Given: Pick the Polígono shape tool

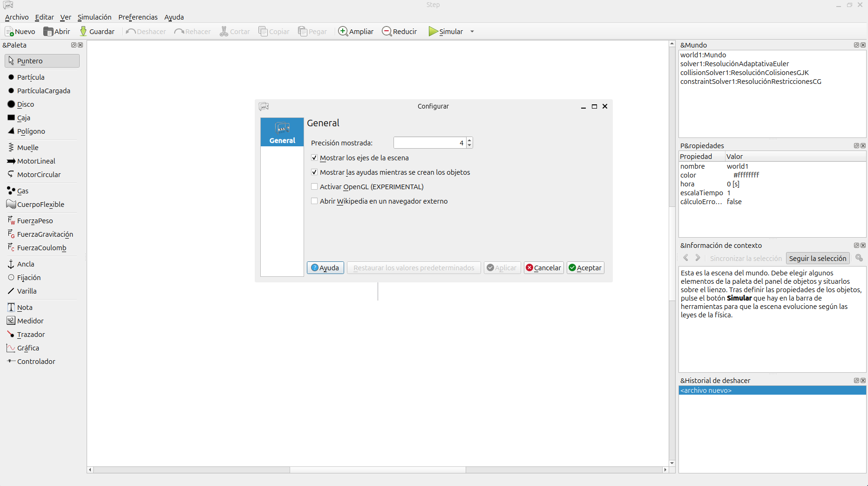Looking at the screenshot, I should click(x=31, y=131).
